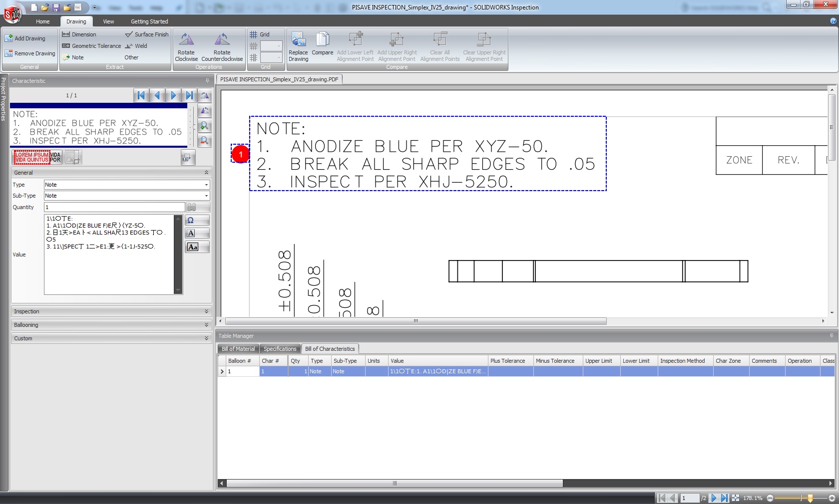Image resolution: width=839 pixels, height=504 pixels.
Task: Toggle the Aa character case button
Action: [193, 247]
